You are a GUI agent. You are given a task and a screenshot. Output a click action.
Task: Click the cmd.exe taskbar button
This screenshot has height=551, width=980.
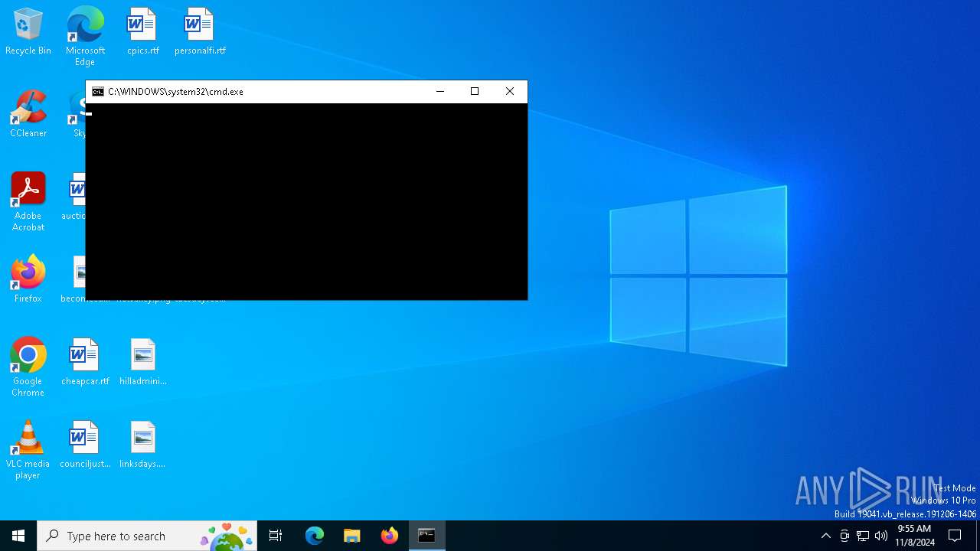tap(426, 536)
